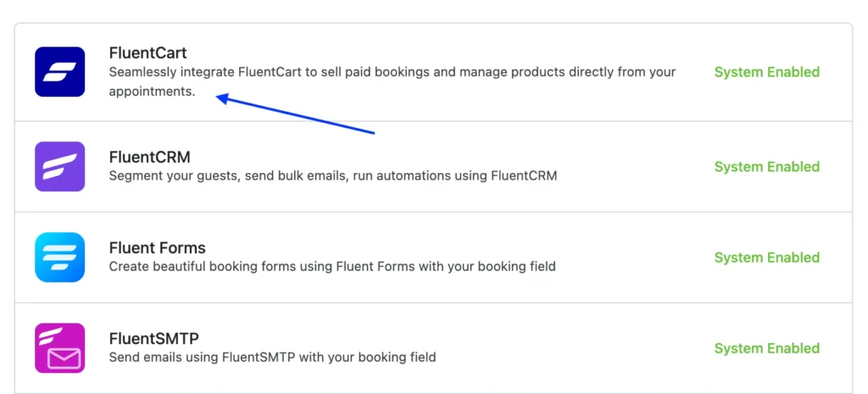Click System Enabled status for FluentCRM
The width and height of the screenshot is (868, 394).
[766, 167]
